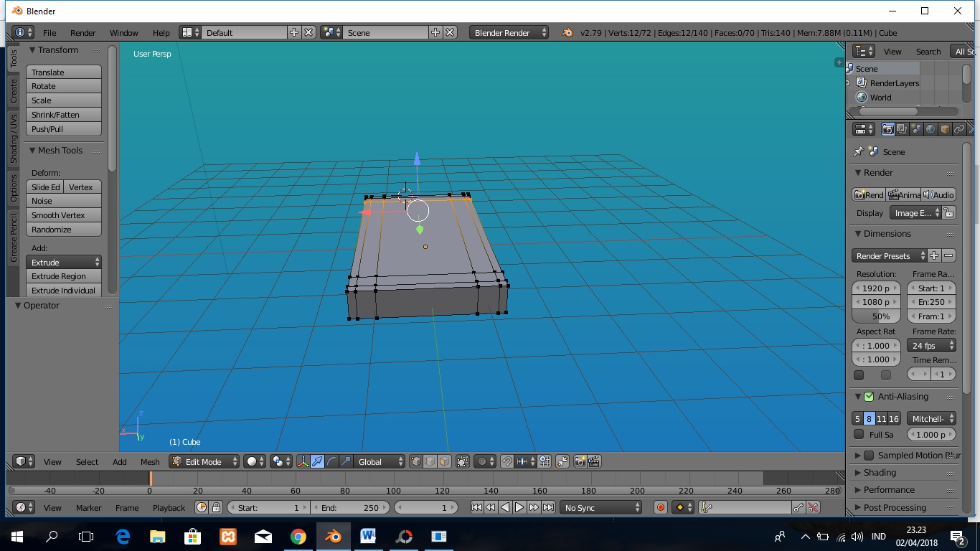
Task: Open the Window menu
Action: [123, 33]
